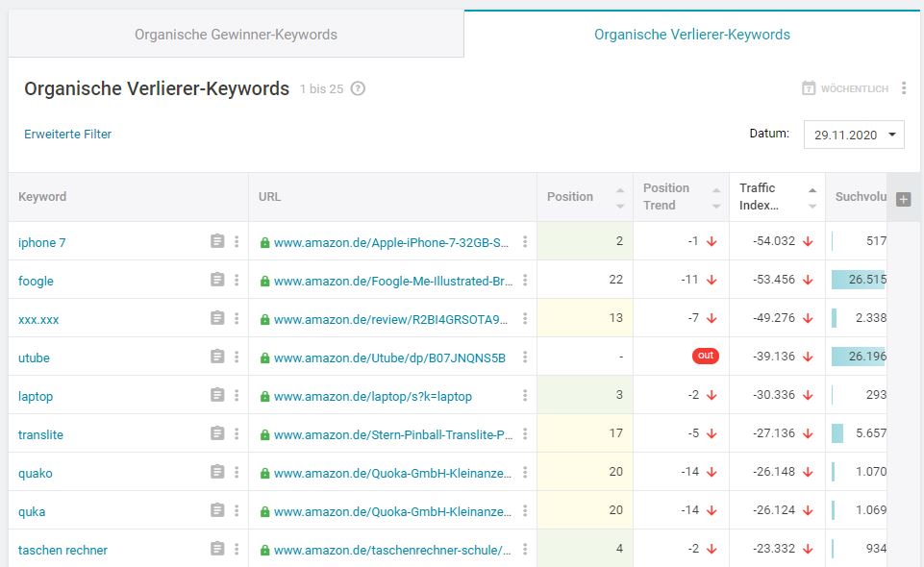The height and width of the screenshot is (567, 924).
Task: Open keyword translite
Action: [x=40, y=434]
